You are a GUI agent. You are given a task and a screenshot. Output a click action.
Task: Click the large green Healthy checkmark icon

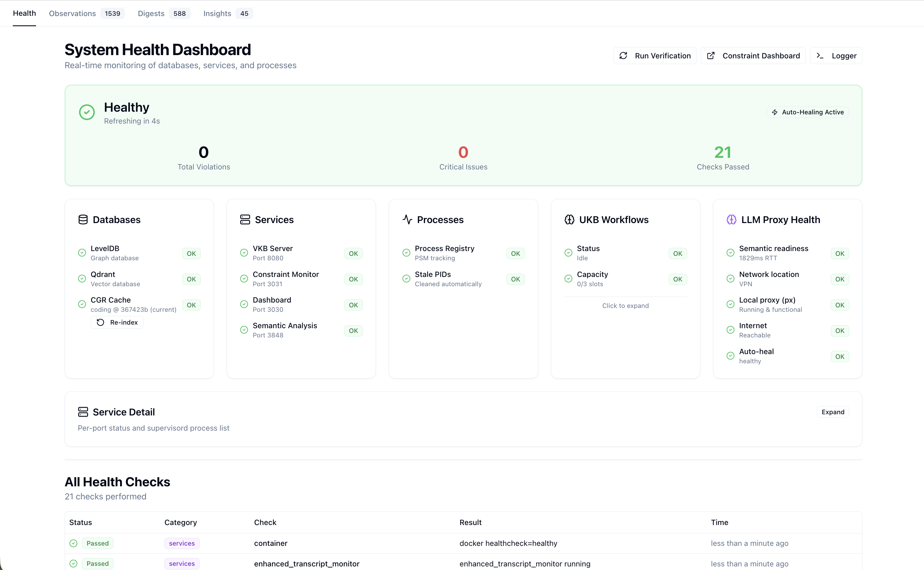point(87,112)
